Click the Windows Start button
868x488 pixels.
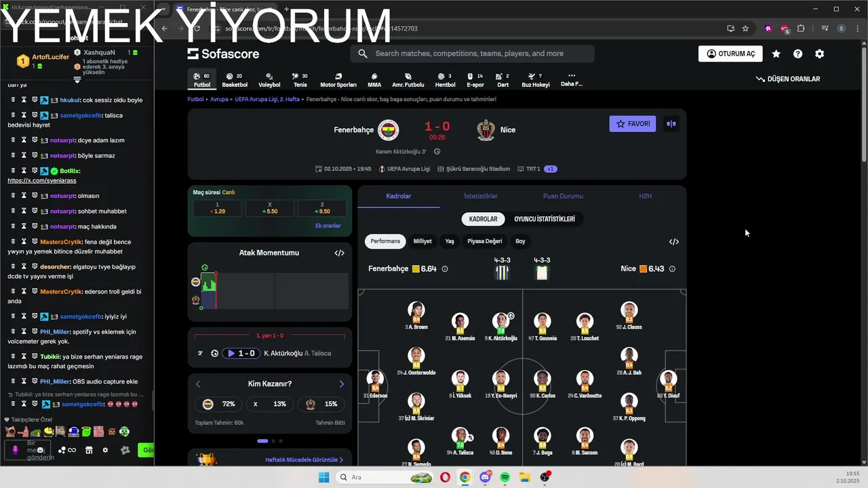click(323, 477)
